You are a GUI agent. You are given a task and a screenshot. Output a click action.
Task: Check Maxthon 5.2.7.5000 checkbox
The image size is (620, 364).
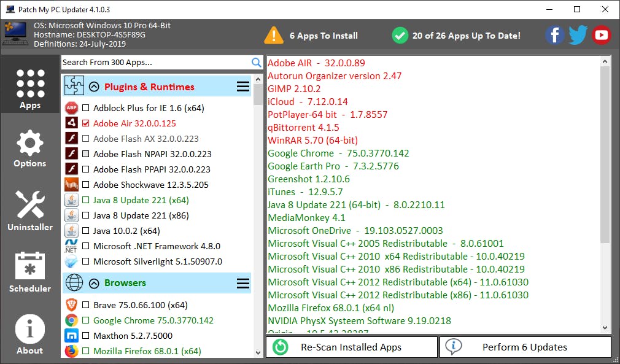(85, 336)
